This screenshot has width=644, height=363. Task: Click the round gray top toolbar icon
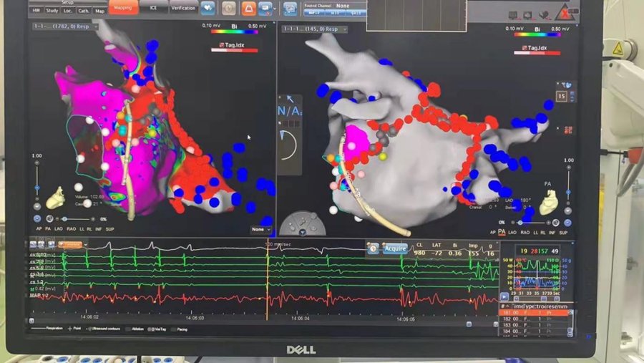pyautogui.click(x=228, y=9)
